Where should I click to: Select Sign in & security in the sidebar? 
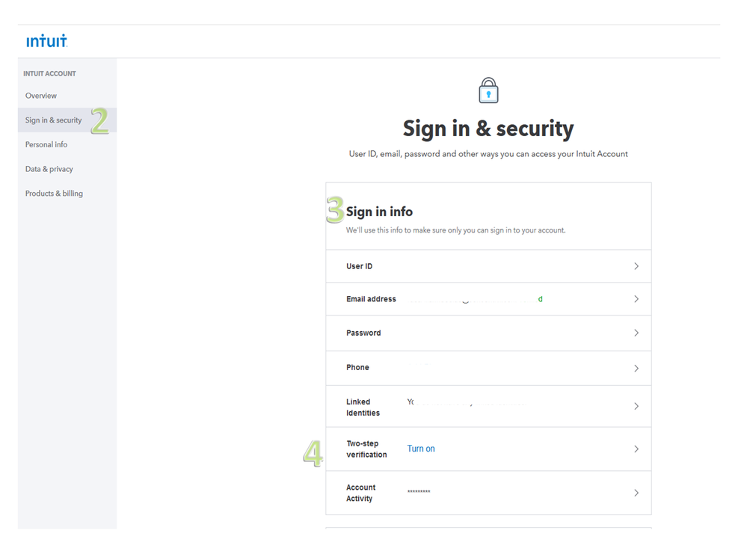pyautogui.click(x=54, y=120)
